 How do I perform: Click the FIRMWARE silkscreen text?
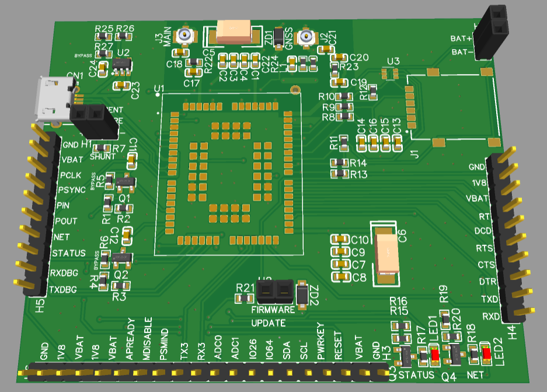273,310
